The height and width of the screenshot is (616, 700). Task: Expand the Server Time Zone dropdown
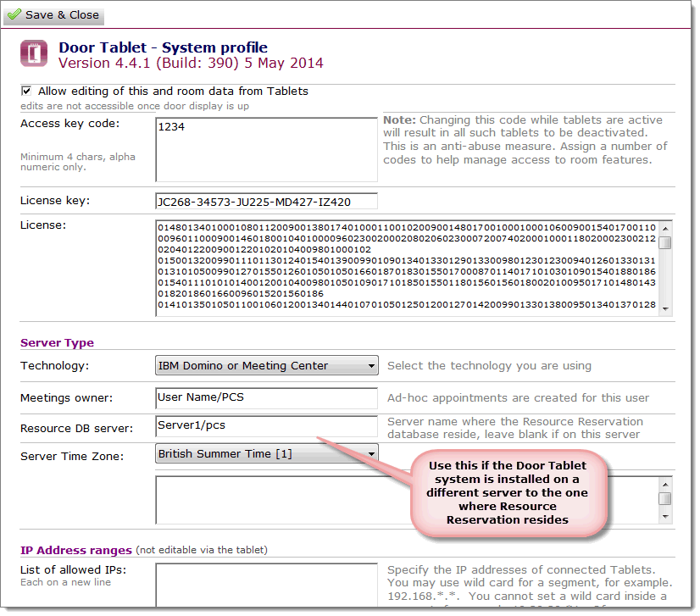[x=267, y=454]
